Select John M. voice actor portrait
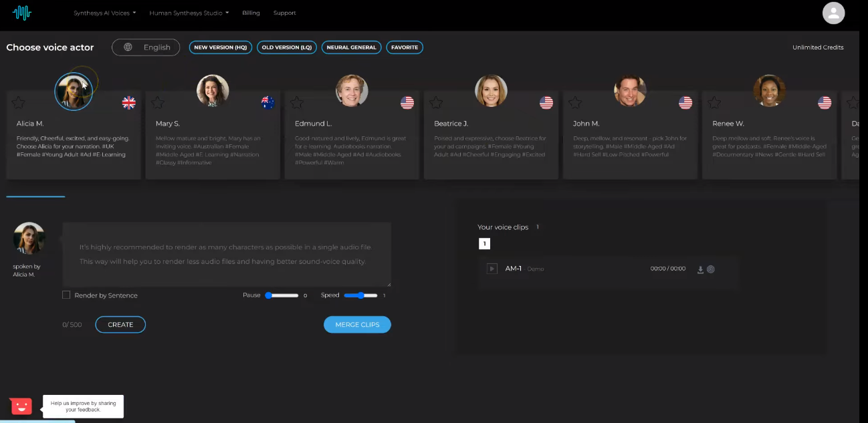Viewport: 868px width, 423px height. [630, 90]
